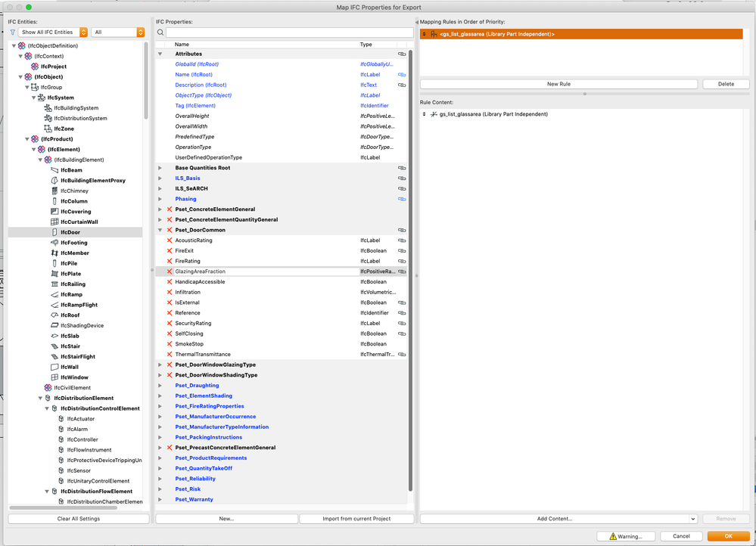Viewport: 756px width, 546px height.
Task: Click the IfcWindow icon in entity tree
Action: tap(54, 377)
